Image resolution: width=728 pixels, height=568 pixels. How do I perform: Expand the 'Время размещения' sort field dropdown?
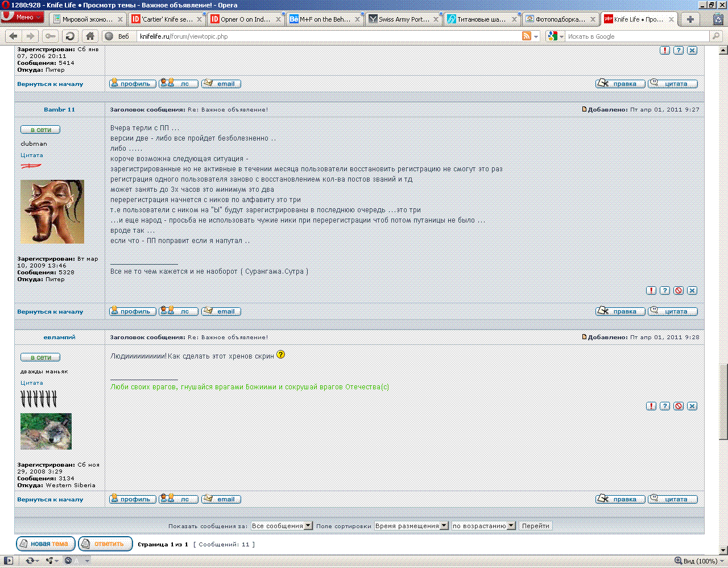(x=411, y=526)
